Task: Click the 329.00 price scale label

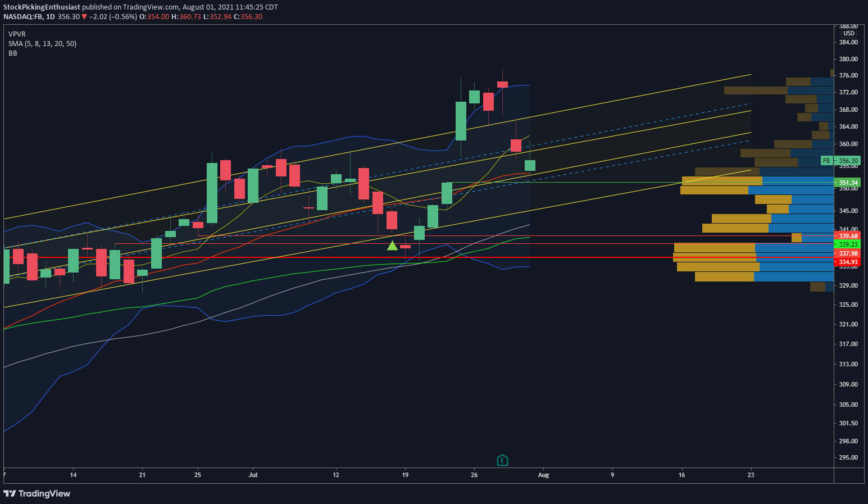Action: coord(848,285)
